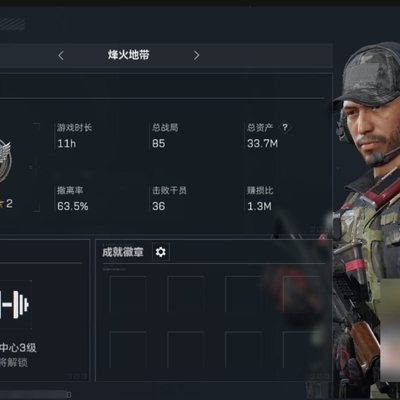Click the dumbbell training center icon
The height and width of the screenshot is (400, 400).
point(14,304)
